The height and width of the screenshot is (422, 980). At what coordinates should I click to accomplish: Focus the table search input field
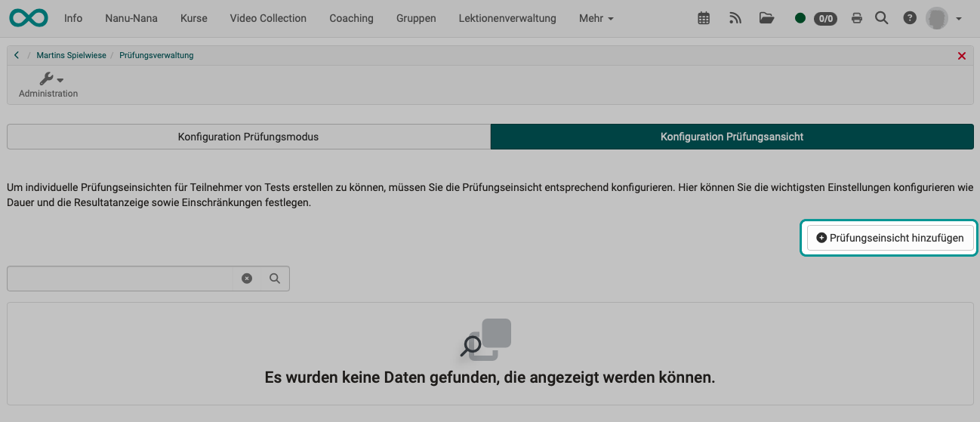click(121, 279)
